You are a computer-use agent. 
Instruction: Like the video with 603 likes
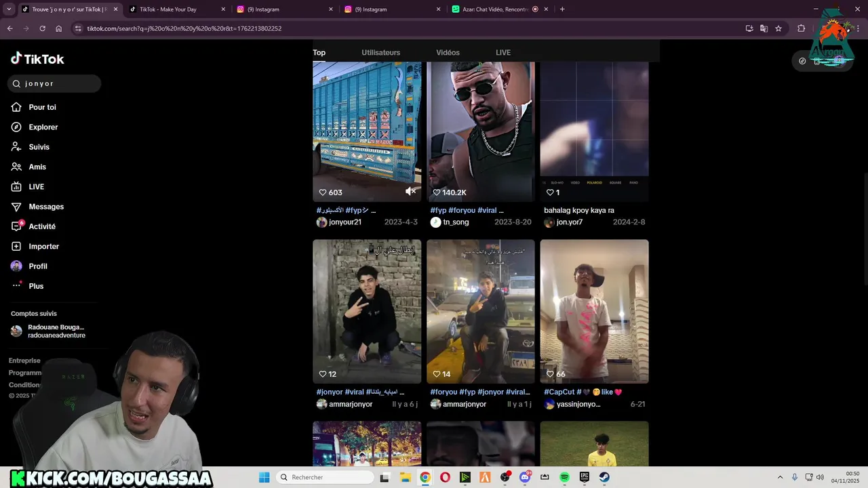323,192
